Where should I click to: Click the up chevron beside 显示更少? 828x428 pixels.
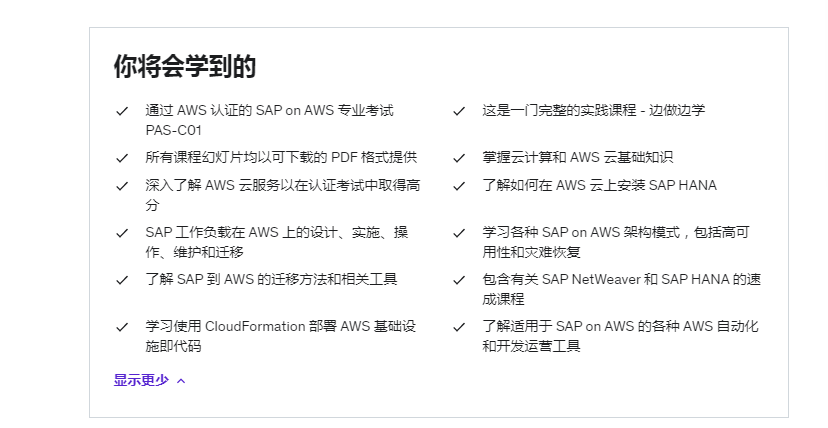[x=181, y=381]
